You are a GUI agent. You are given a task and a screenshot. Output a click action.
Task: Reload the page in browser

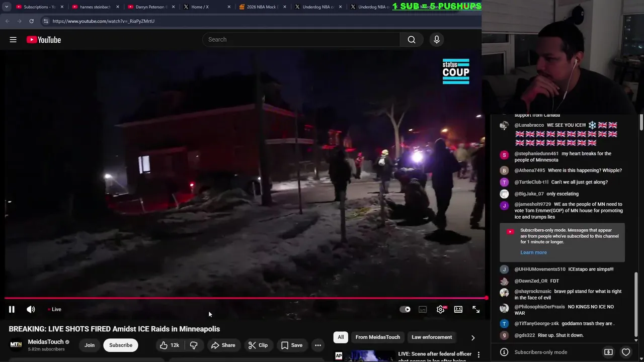click(31, 21)
